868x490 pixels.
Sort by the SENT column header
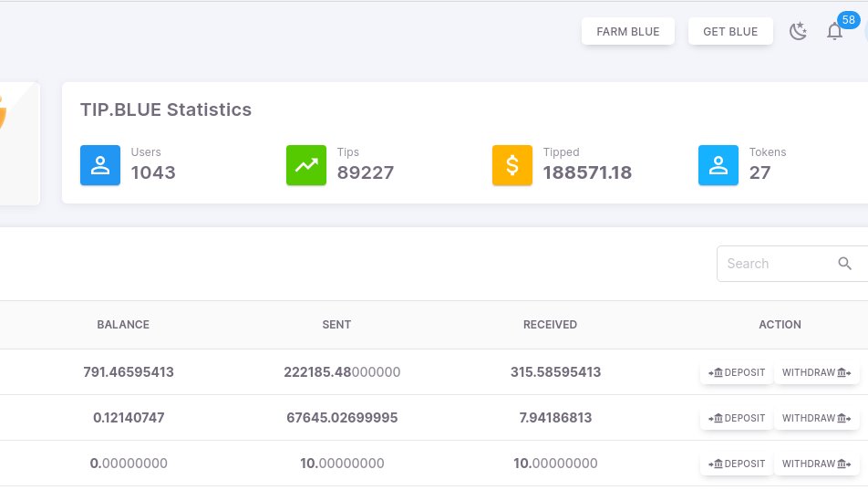336,325
